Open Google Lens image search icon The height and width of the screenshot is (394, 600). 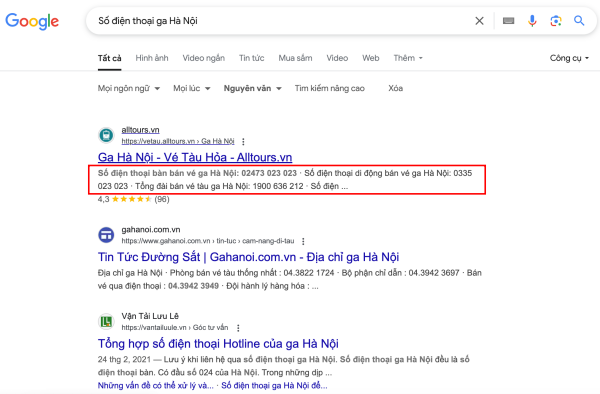click(556, 21)
